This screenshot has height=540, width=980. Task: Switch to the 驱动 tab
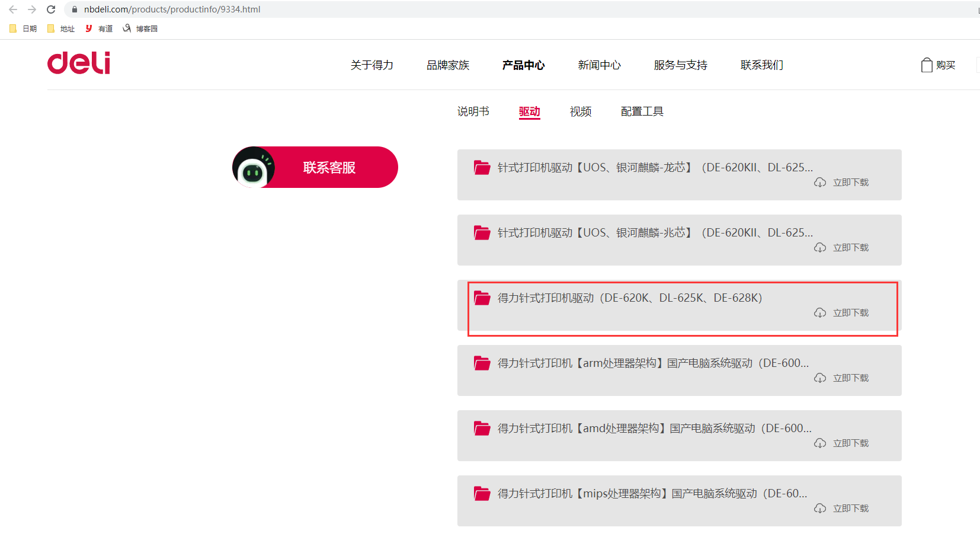(x=530, y=111)
